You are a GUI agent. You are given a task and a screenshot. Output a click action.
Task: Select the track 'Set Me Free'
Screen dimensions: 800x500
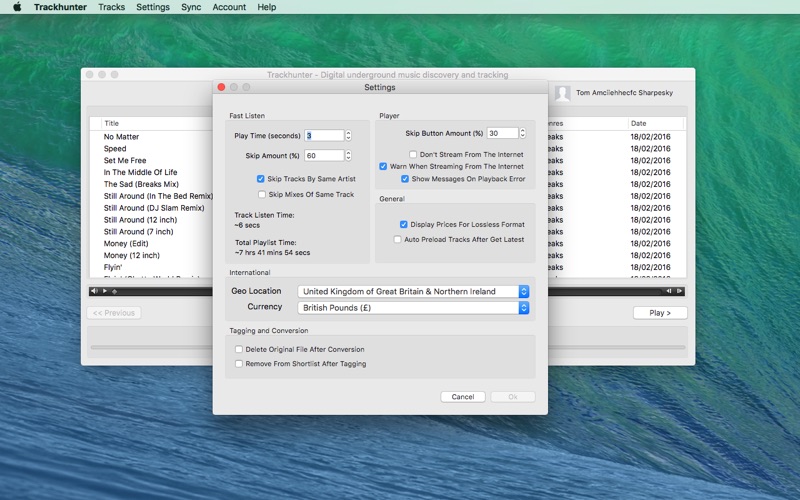pos(125,160)
